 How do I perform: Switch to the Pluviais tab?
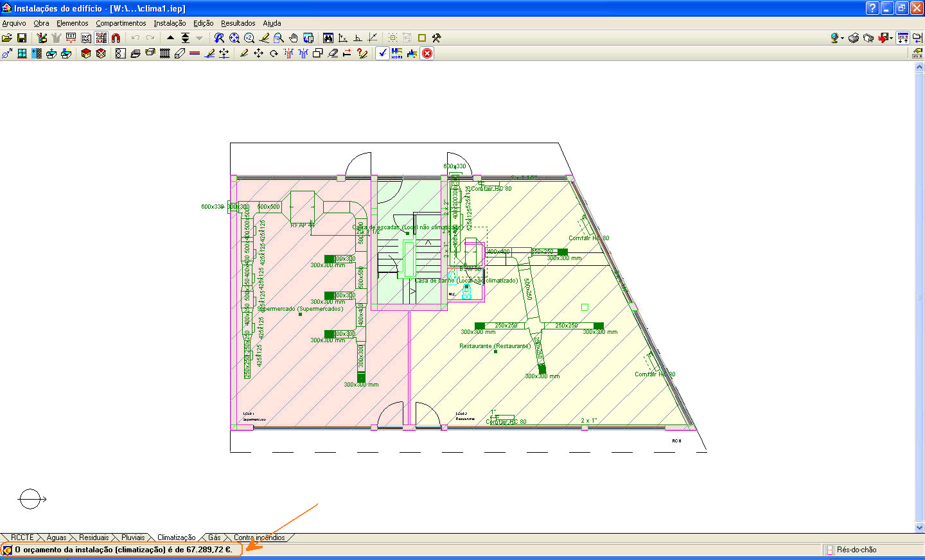click(133, 538)
